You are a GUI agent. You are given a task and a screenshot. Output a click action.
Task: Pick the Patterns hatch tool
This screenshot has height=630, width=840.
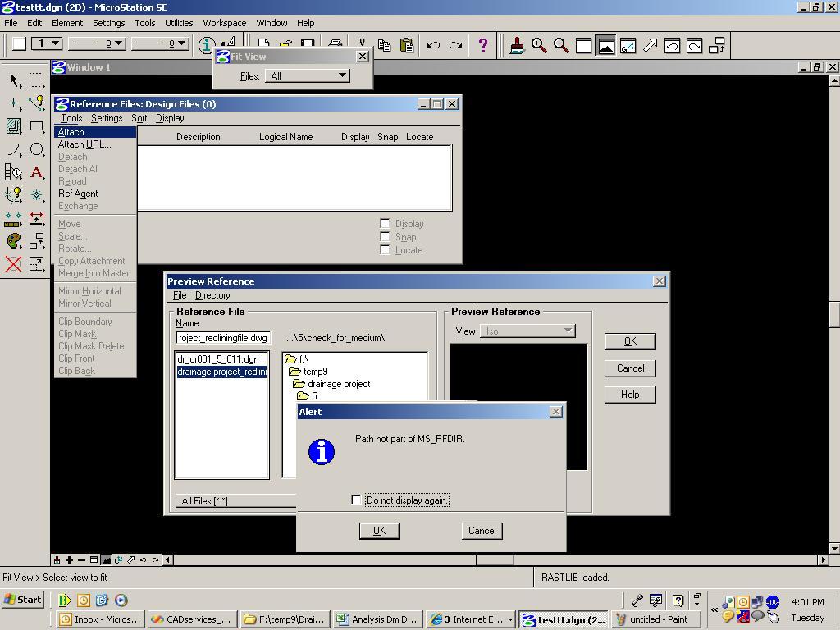click(15, 126)
